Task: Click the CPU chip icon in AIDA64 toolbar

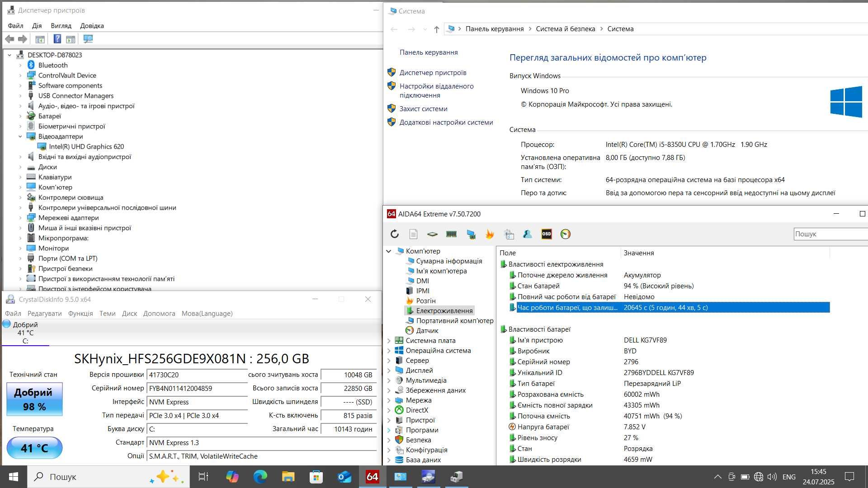Action: [x=432, y=234]
